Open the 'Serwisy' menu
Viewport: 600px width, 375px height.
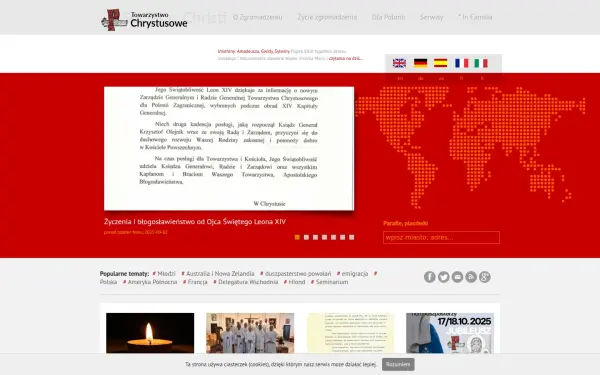(x=431, y=17)
